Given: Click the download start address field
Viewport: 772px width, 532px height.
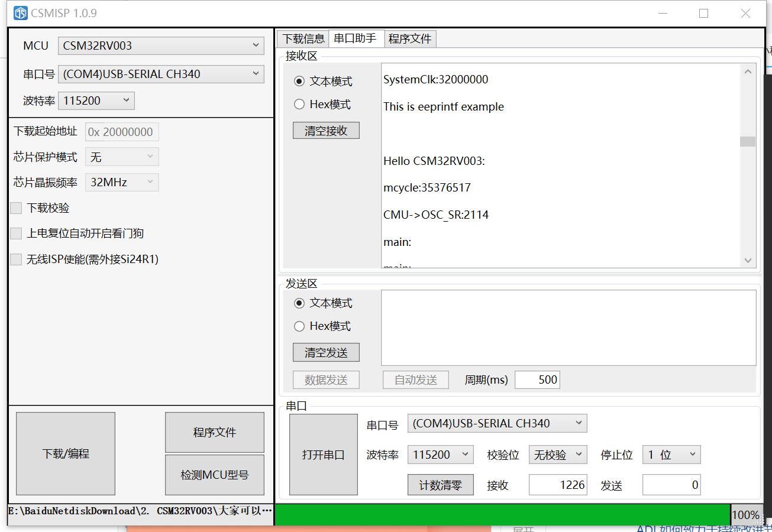Looking at the screenshot, I should click(122, 132).
